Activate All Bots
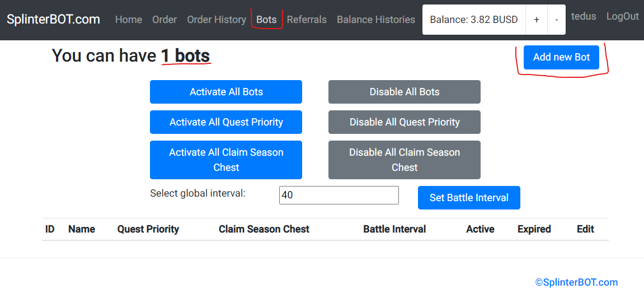The width and height of the screenshot is (644, 298). coord(226,92)
